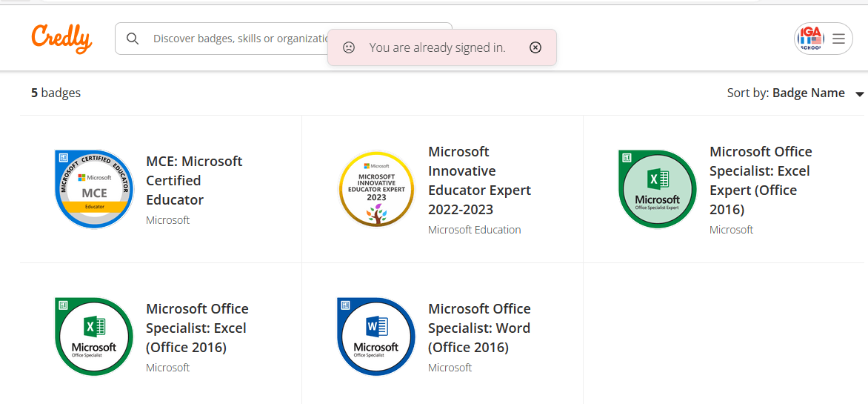Click the search magnifier icon
Screen dimensions: 868x404
coord(133,39)
